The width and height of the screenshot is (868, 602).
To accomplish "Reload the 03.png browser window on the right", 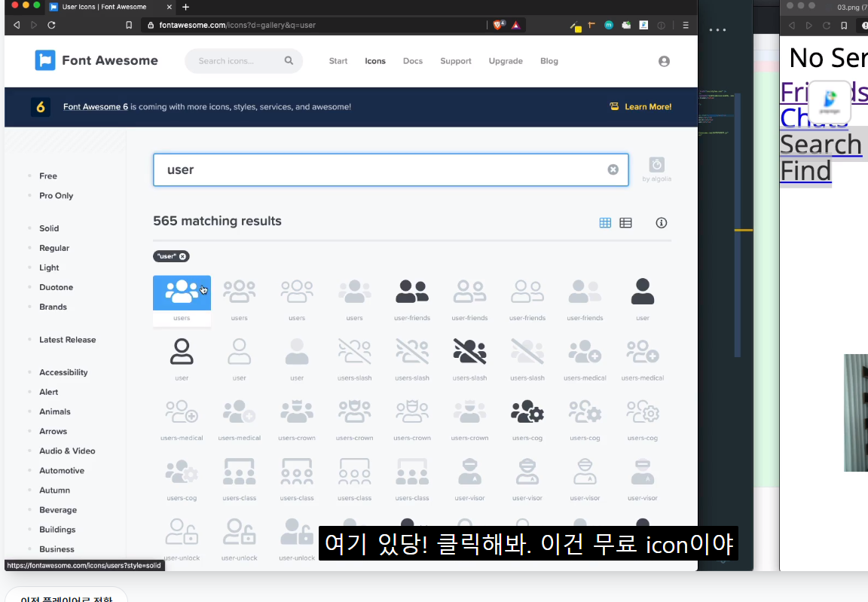I will tap(827, 26).
